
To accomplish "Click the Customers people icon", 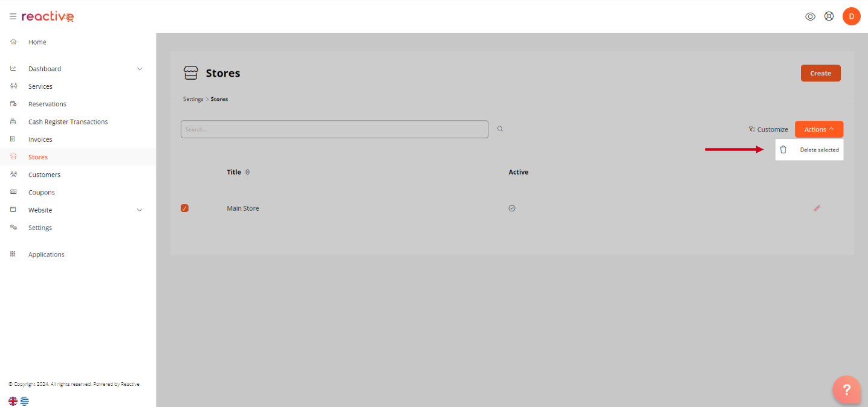I will point(13,174).
